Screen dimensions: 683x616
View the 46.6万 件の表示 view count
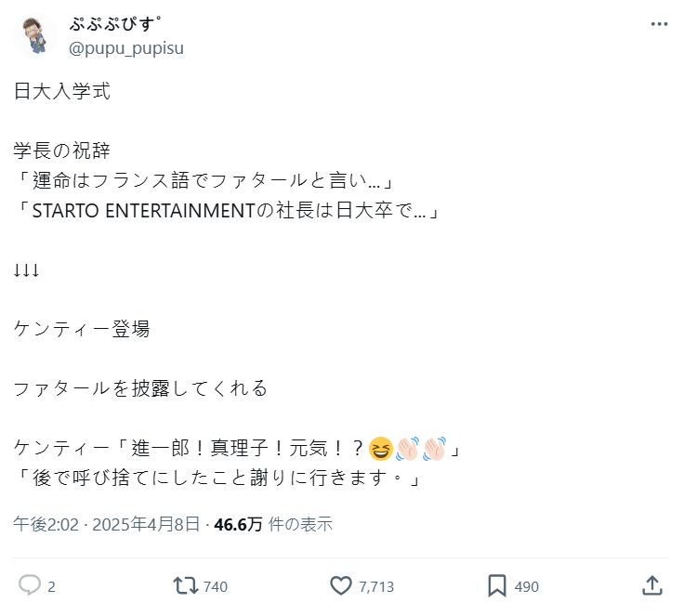[x=273, y=524]
